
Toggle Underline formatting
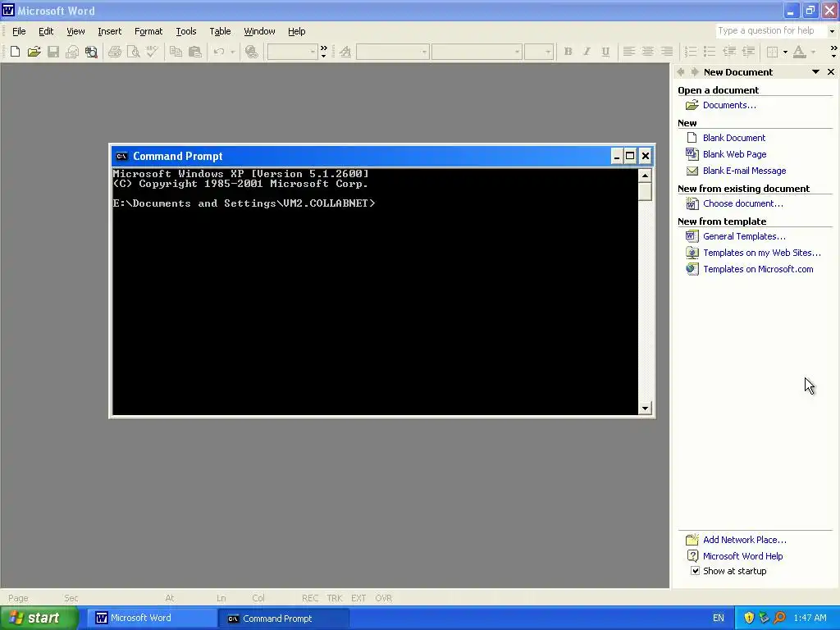point(605,52)
